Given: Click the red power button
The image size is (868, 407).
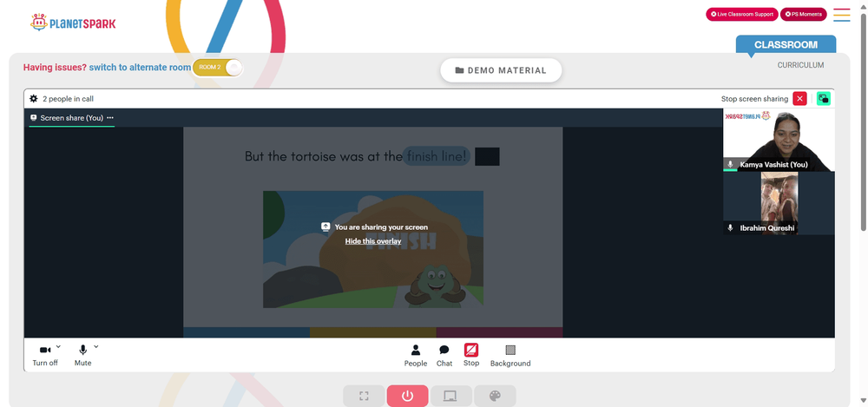Looking at the screenshot, I should [x=407, y=396].
